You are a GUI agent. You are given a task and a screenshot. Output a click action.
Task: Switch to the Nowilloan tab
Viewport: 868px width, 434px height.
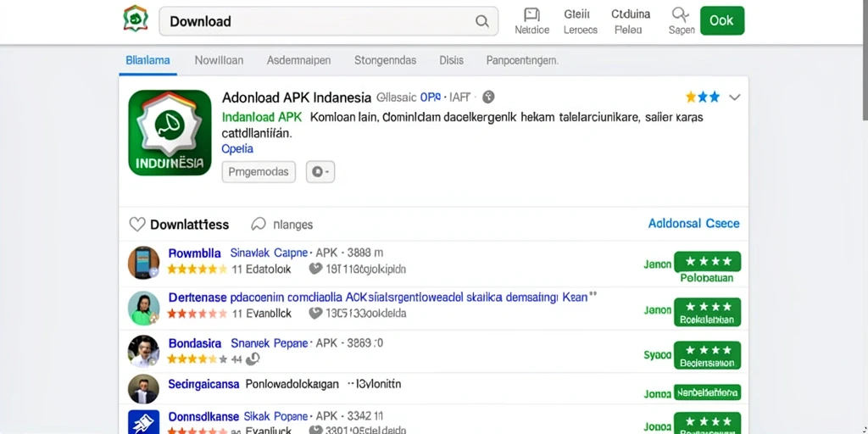219,60
